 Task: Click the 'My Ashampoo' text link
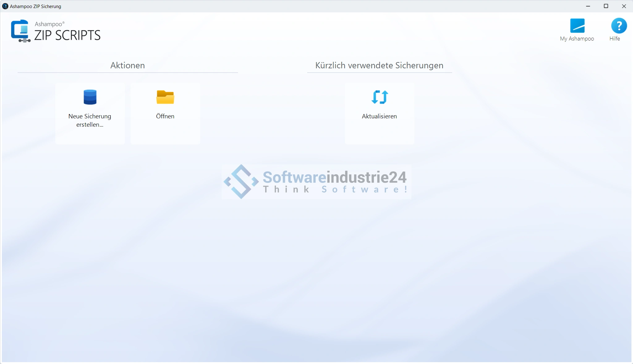point(577,39)
